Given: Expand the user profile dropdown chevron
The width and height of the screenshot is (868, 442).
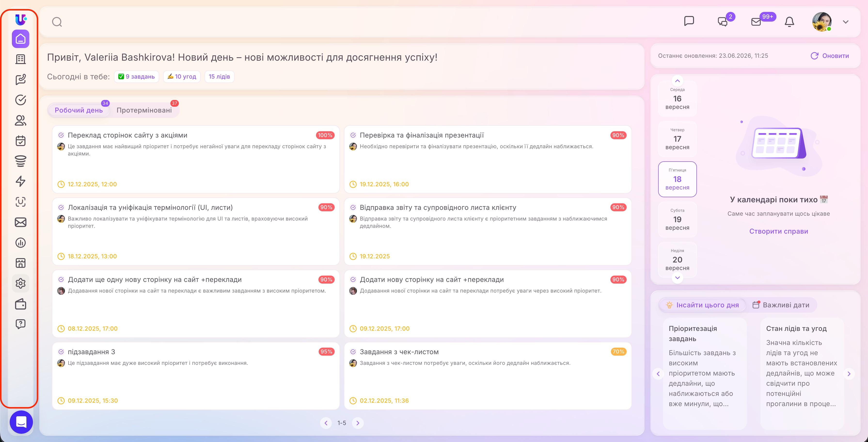Looking at the screenshot, I should point(845,22).
